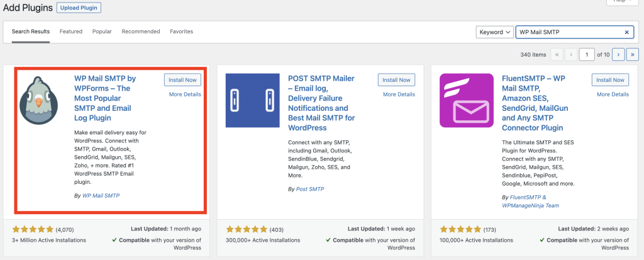Click the star rating of FluentSMTP

(x=460, y=229)
